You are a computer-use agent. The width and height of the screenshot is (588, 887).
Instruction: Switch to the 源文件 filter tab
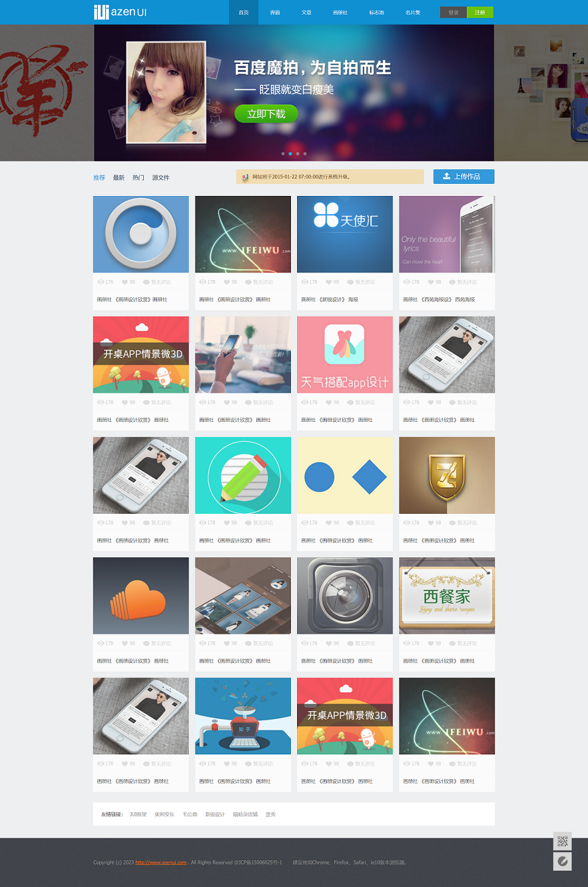(160, 178)
